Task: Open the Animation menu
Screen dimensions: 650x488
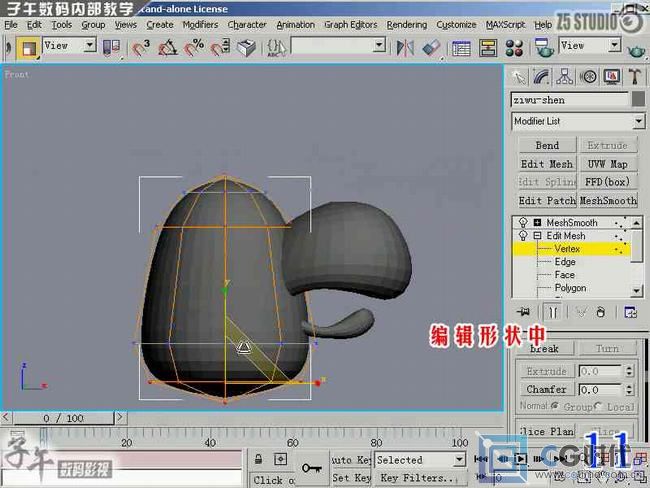Action: pyautogui.click(x=295, y=25)
